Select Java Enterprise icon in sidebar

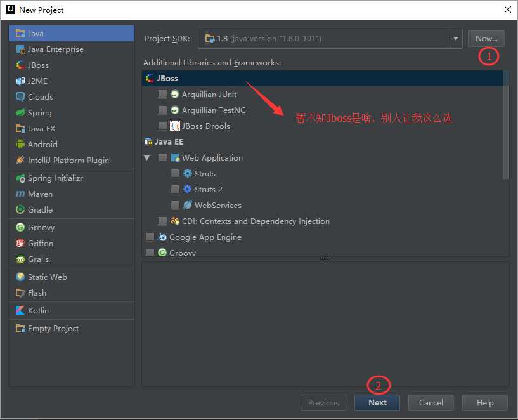point(20,49)
